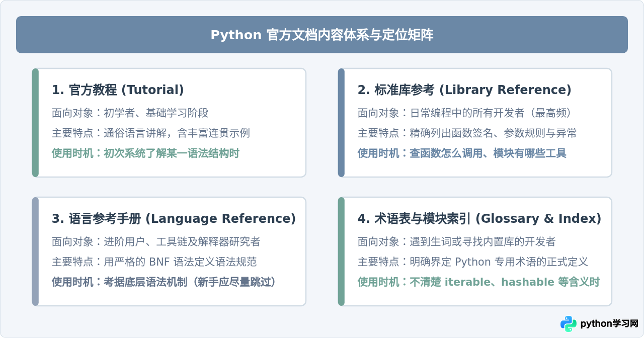
Task: Select heading '2. 标准库参考 (Library Reference)'
Action: coord(464,90)
